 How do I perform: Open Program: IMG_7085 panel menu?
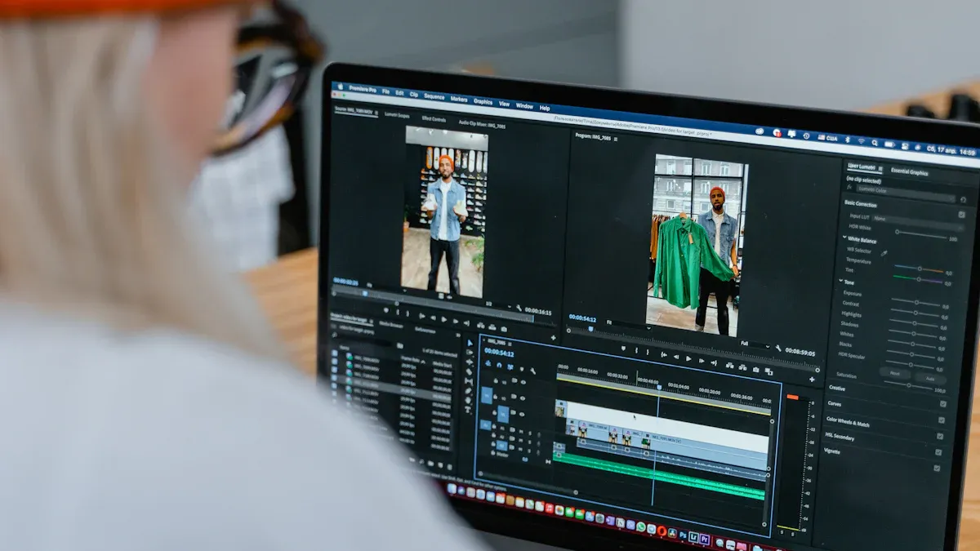click(x=616, y=139)
